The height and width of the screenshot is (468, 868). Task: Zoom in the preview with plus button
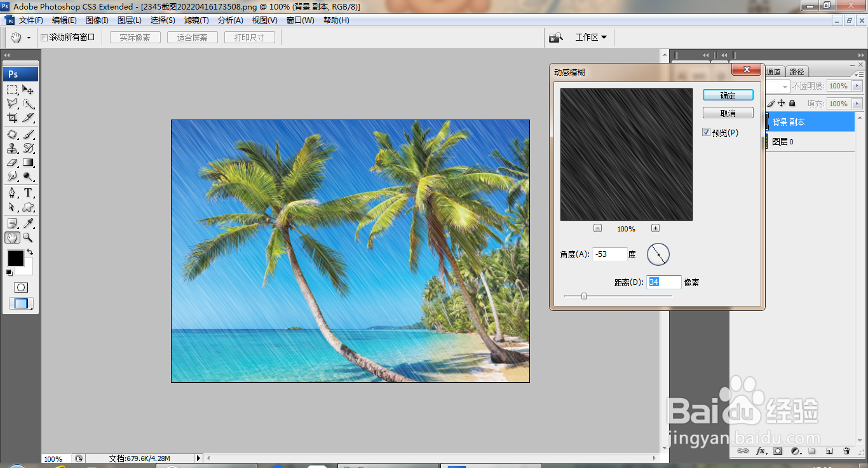click(x=655, y=228)
